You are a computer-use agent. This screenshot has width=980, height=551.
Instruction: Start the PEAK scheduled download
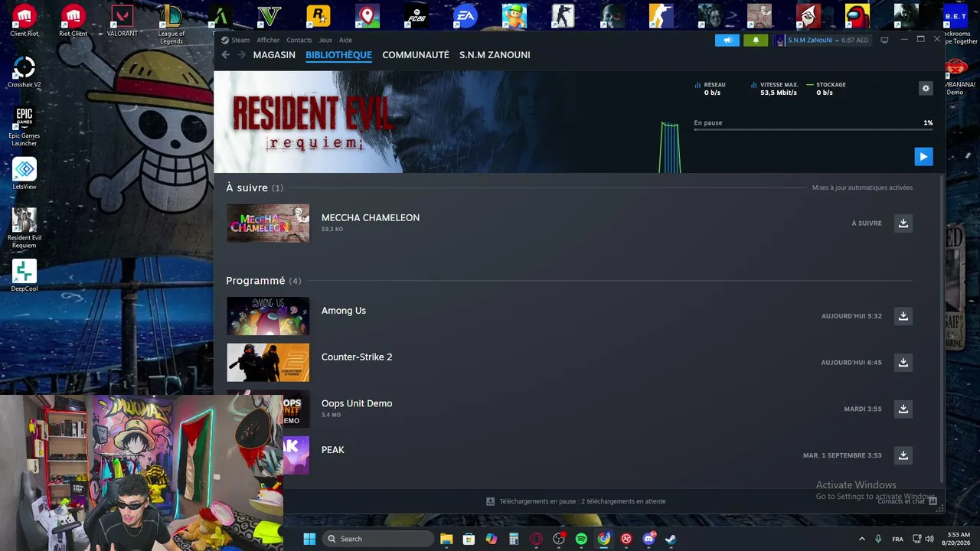[903, 455]
